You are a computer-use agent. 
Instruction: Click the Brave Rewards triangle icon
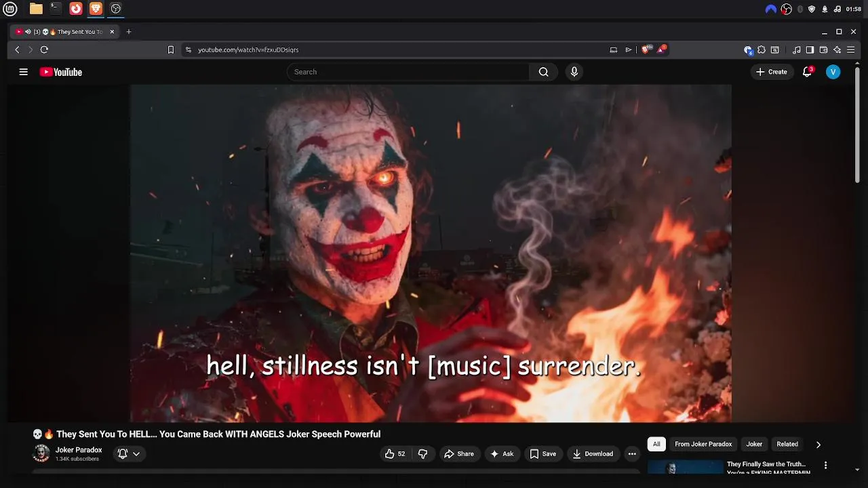(x=661, y=49)
